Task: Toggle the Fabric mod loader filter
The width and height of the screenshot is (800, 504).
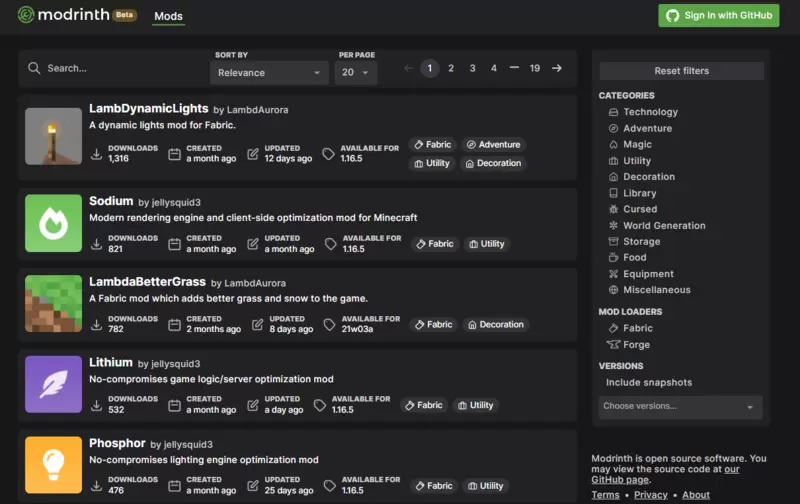Action: pos(631,328)
